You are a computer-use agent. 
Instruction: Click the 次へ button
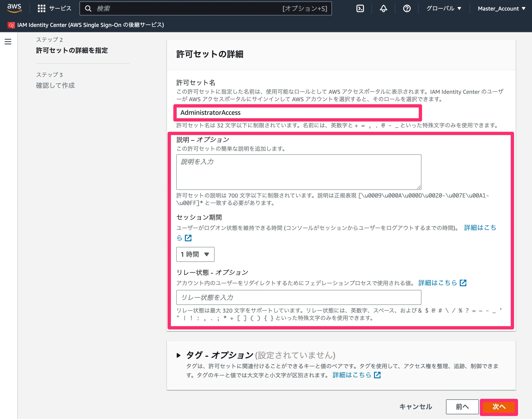[x=499, y=407]
